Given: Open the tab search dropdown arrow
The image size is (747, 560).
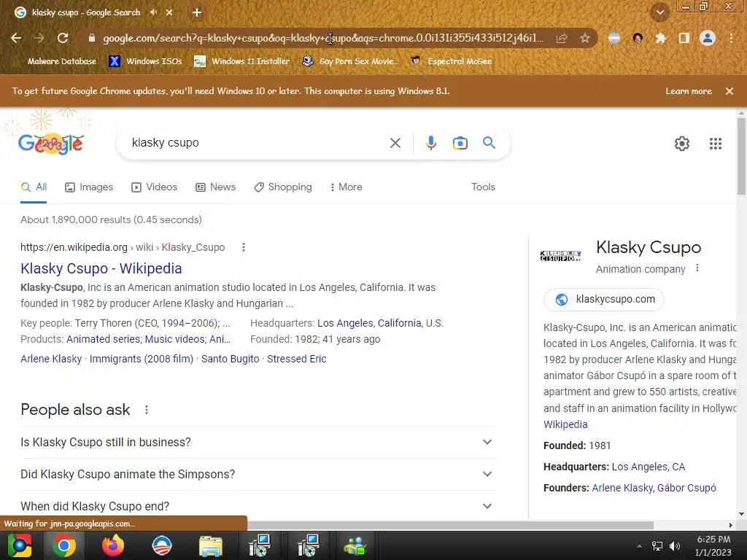Looking at the screenshot, I should pyautogui.click(x=659, y=13).
